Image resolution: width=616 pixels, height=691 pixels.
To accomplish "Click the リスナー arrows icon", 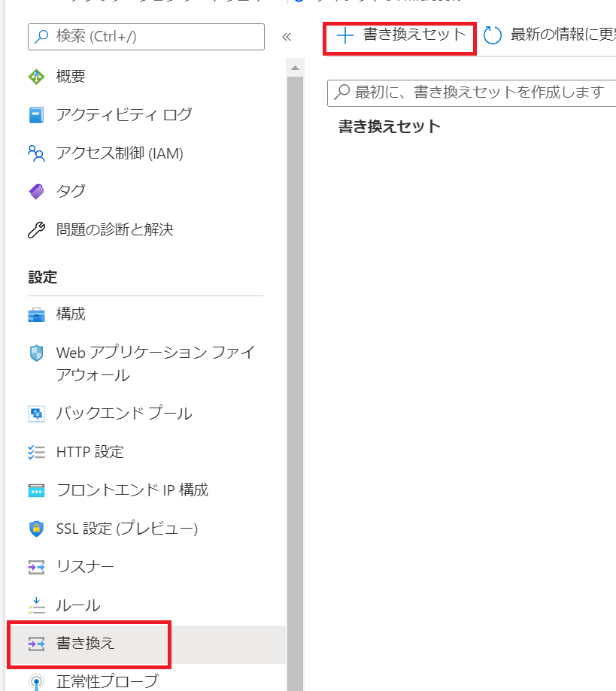I will 36,567.
